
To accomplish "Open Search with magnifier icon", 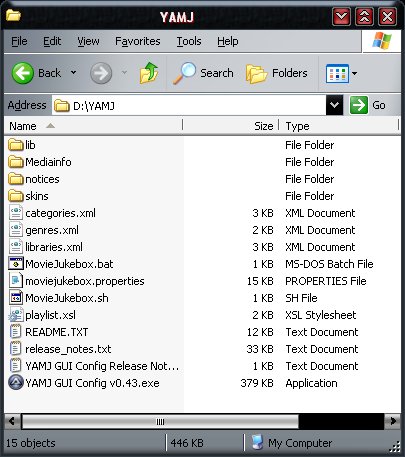I will pos(184,73).
